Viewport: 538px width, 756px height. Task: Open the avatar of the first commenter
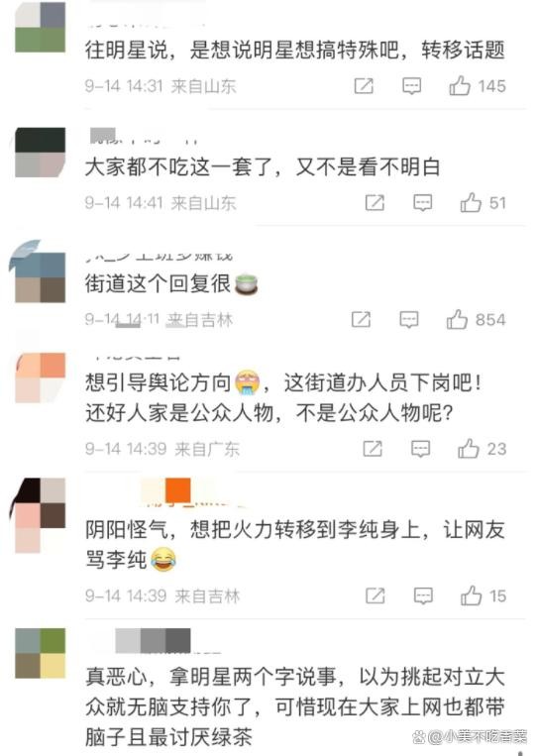point(40,27)
